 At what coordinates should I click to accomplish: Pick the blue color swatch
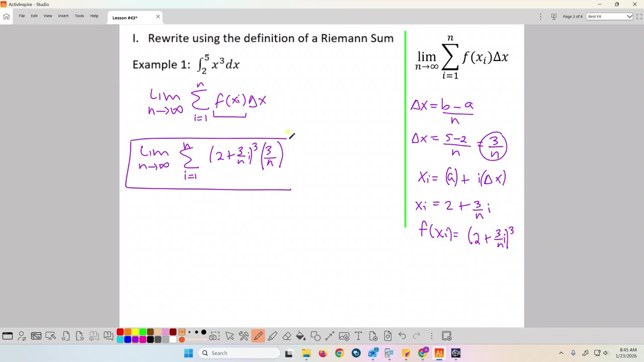128,339
